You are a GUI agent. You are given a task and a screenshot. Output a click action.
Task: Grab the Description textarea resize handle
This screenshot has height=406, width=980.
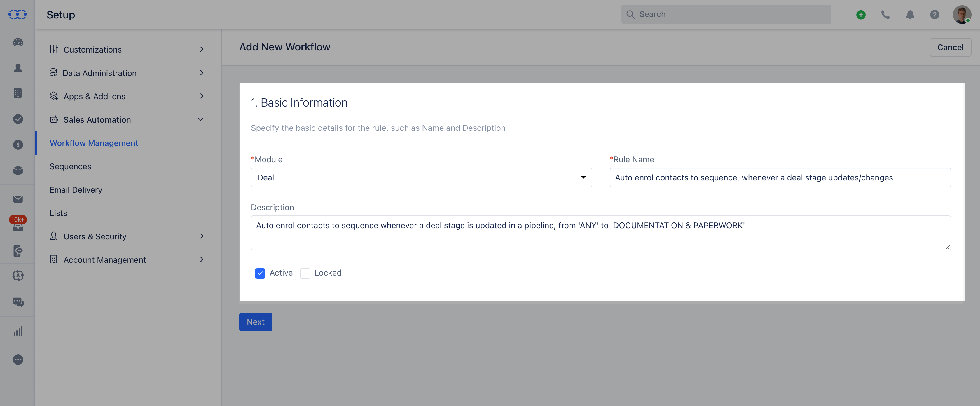point(947,247)
